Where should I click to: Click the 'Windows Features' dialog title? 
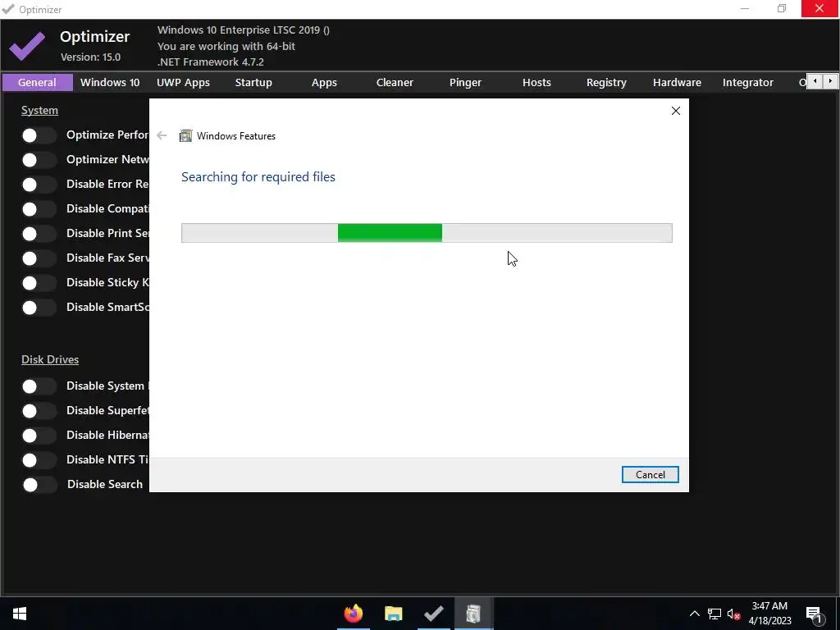point(236,136)
